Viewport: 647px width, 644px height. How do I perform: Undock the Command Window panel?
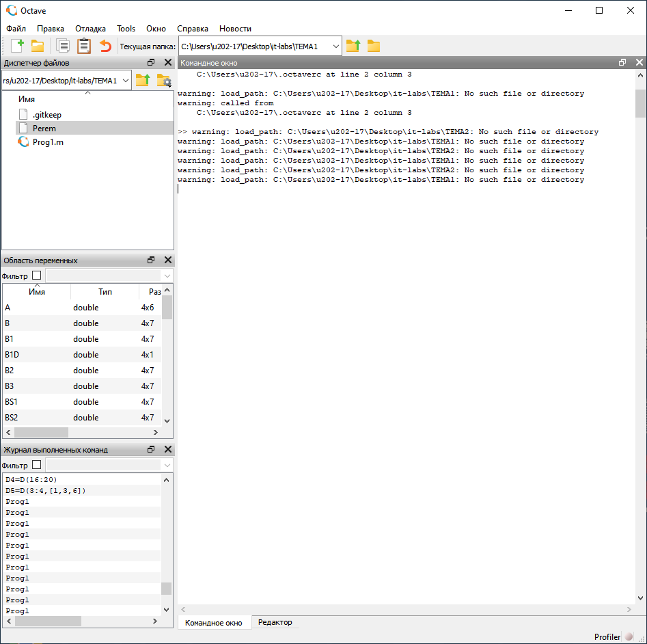pos(622,62)
